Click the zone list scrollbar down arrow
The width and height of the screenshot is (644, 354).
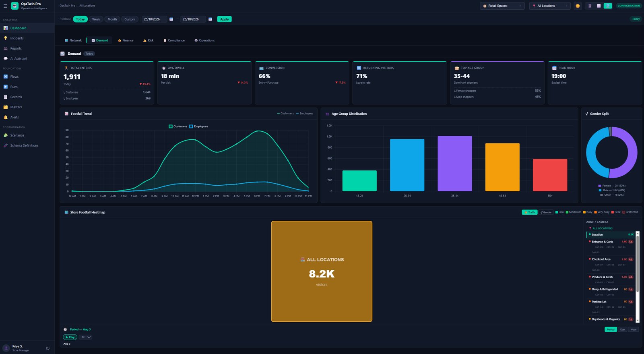[x=638, y=320]
